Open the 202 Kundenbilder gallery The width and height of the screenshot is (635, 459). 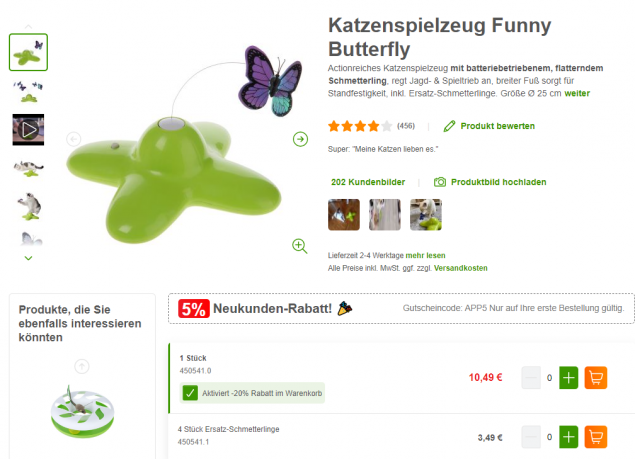368,182
